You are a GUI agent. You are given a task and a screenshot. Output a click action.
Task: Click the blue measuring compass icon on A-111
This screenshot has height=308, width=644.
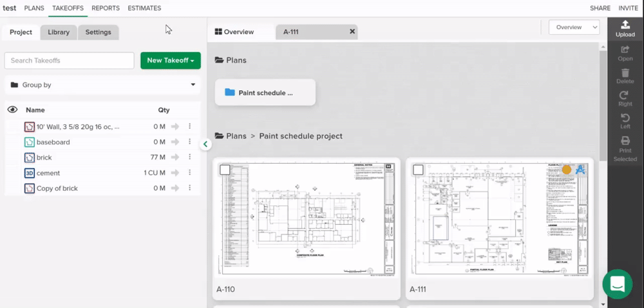[x=580, y=169]
